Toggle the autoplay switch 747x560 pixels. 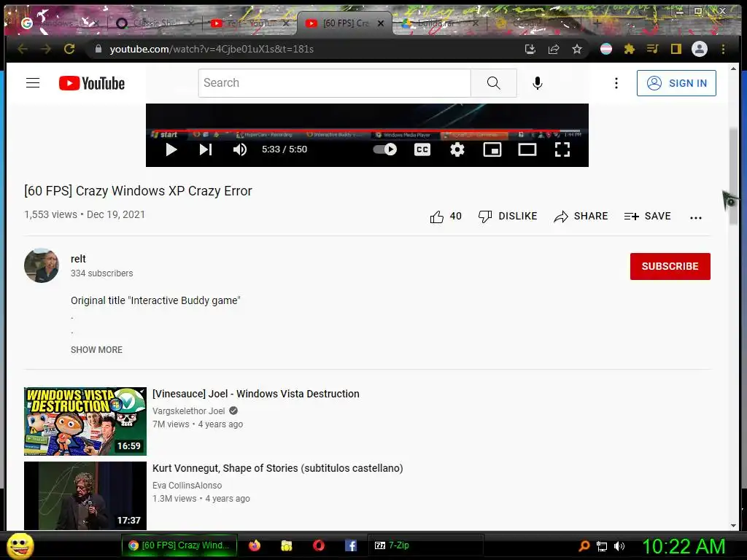[x=385, y=149]
